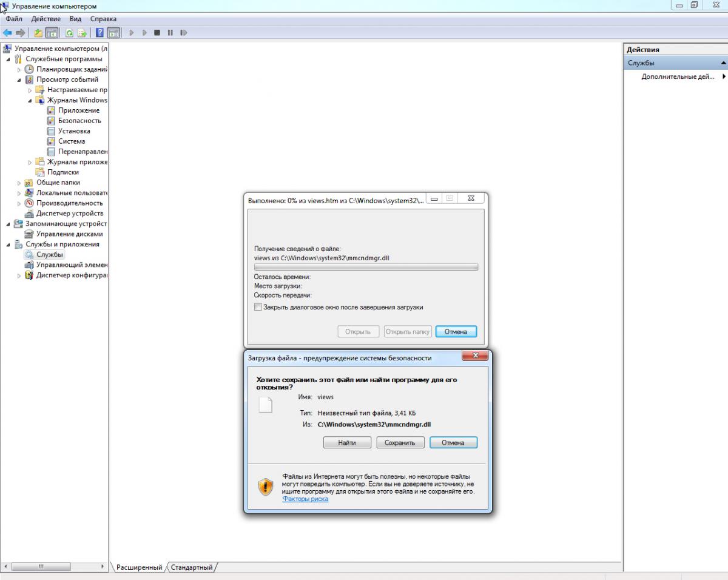Screen dimensions: 728x580
Task: Click the Приложение log icon
Action: point(51,110)
